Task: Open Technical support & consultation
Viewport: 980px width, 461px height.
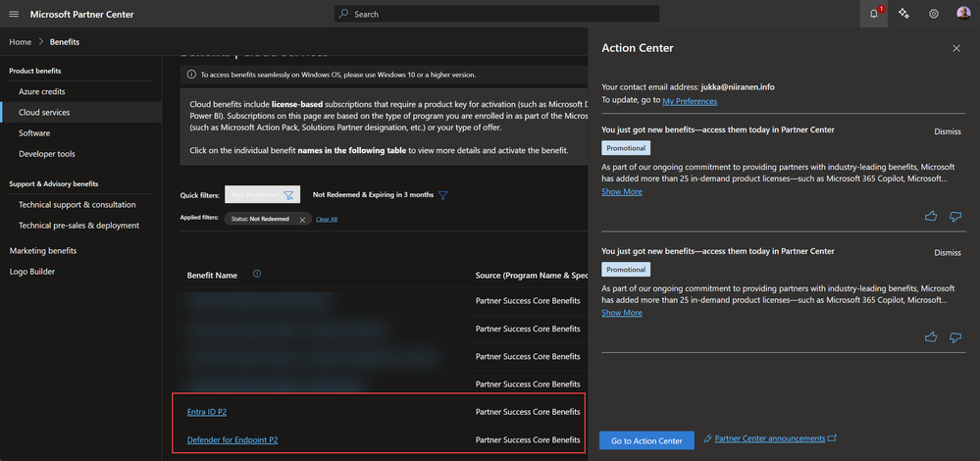Action: [x=77, y=204]
